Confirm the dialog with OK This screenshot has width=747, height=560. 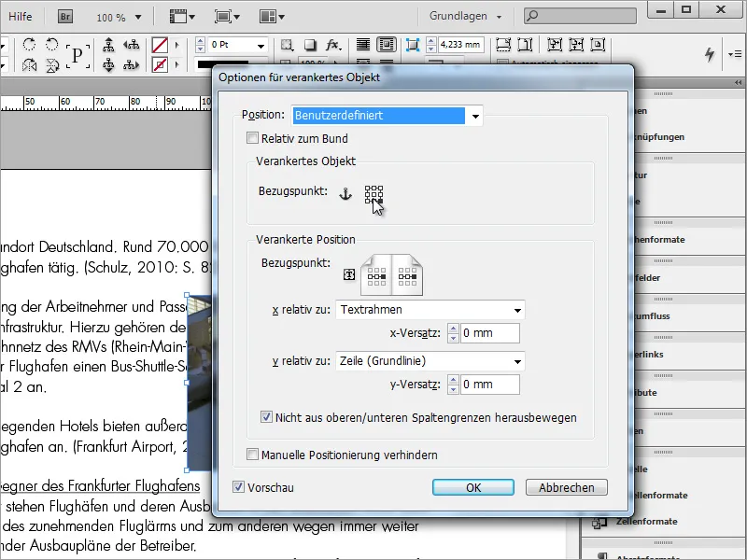pos(473,487)
